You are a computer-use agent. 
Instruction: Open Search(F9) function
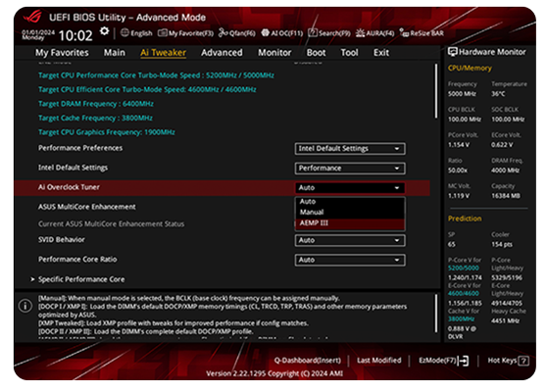(x=329, y=33)
